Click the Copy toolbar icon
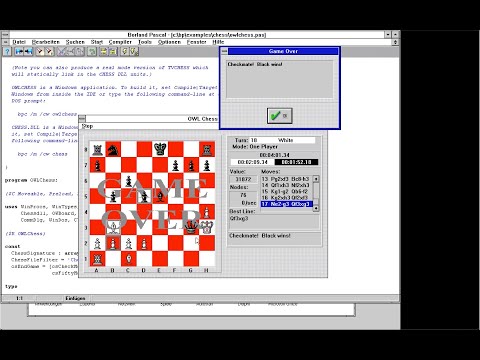This screenshot has height=360, width=480. (71, 51)
